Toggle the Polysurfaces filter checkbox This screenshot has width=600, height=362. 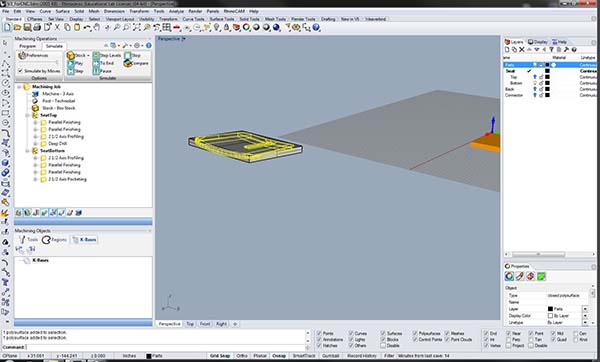(x=415, y=333)
